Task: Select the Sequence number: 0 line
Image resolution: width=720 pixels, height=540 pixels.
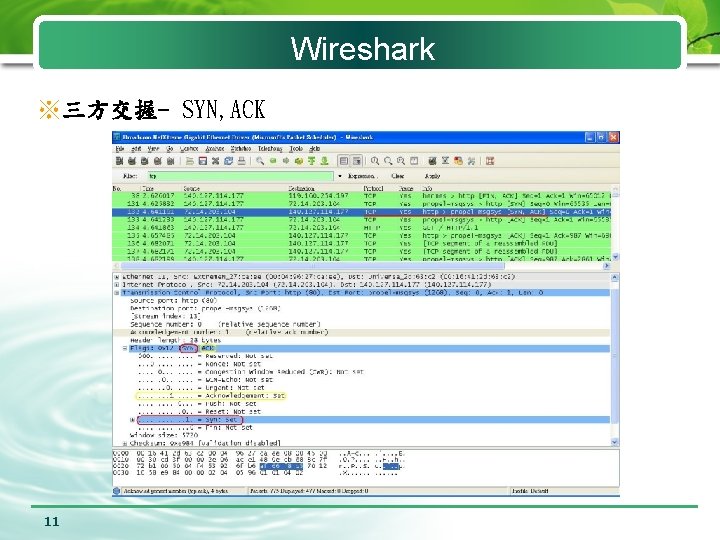Action: [225, 324]
